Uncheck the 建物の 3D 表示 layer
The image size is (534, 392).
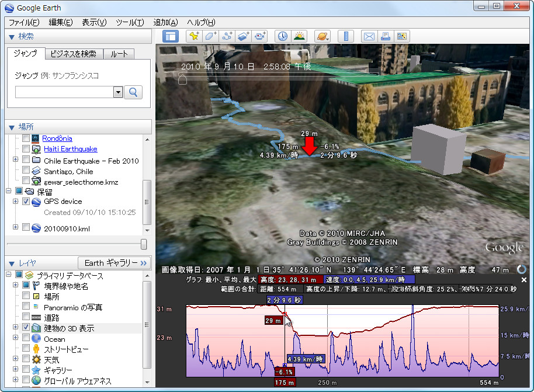(26, 328)
